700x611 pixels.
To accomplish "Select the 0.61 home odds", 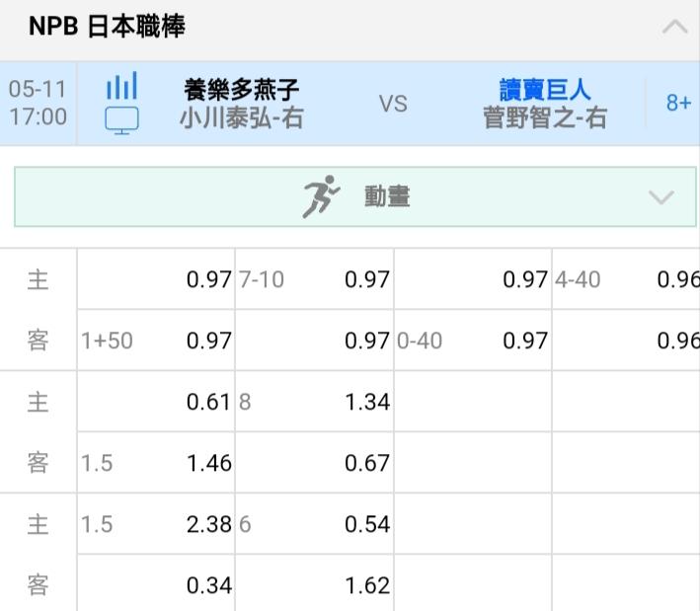I will click(x=208, y=402).
